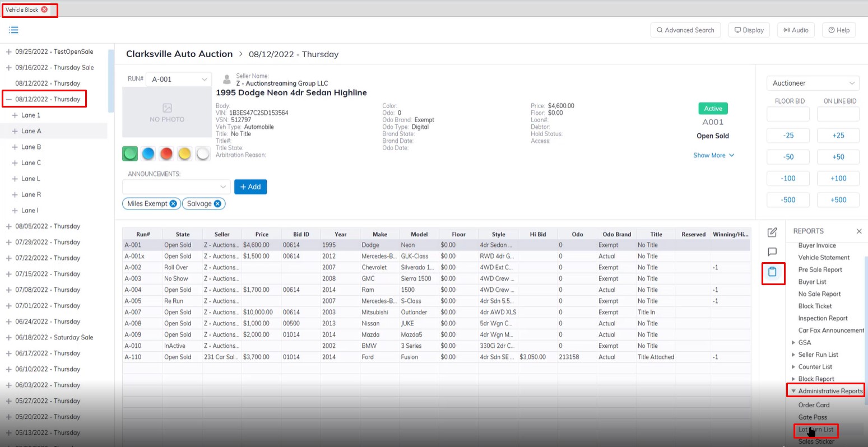Select the green light color
This screenshot has width=868, height=447.
click(x=130, y=153)
